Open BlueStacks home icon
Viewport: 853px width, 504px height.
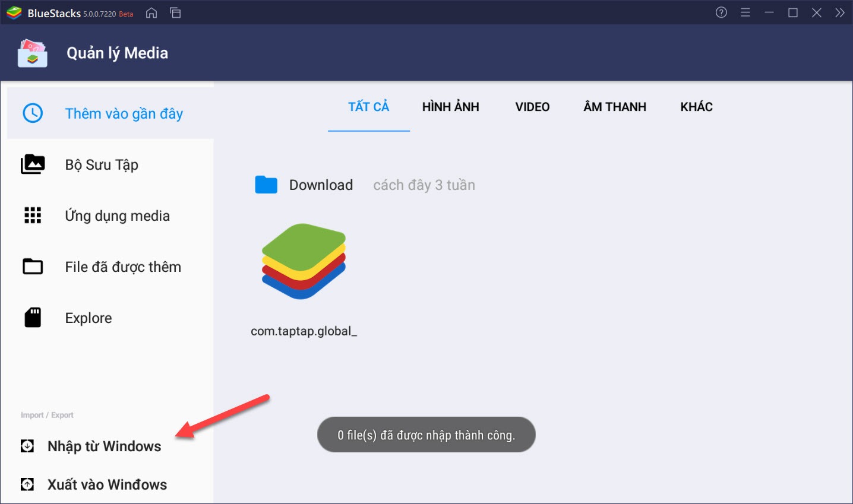coord(151,12)
